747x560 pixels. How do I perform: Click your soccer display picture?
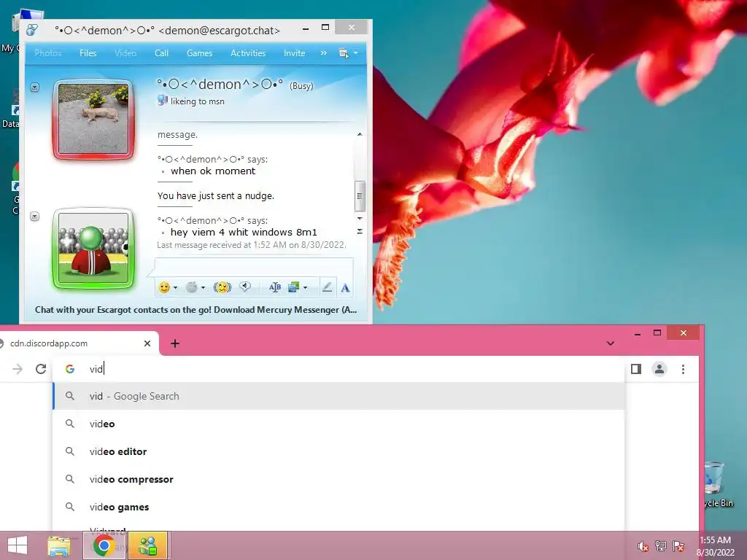(x=93, y=248)
